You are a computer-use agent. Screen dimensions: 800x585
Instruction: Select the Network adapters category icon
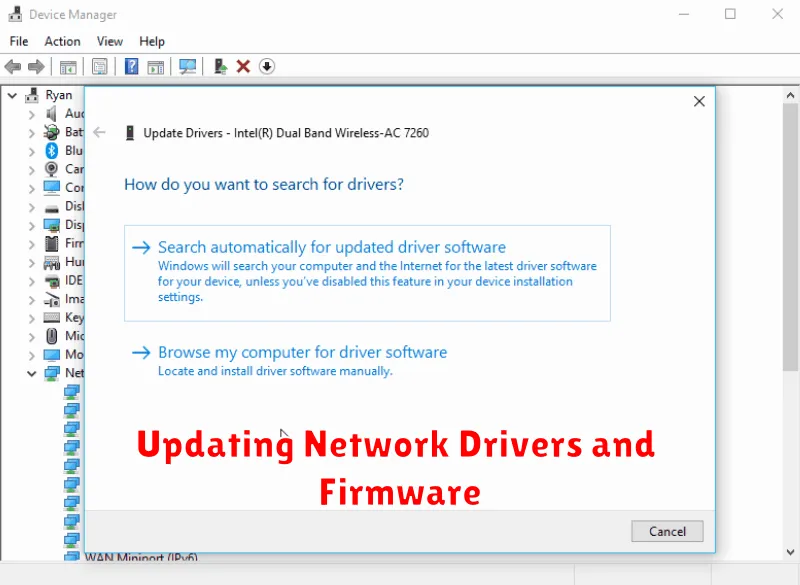tap(52, 373)
